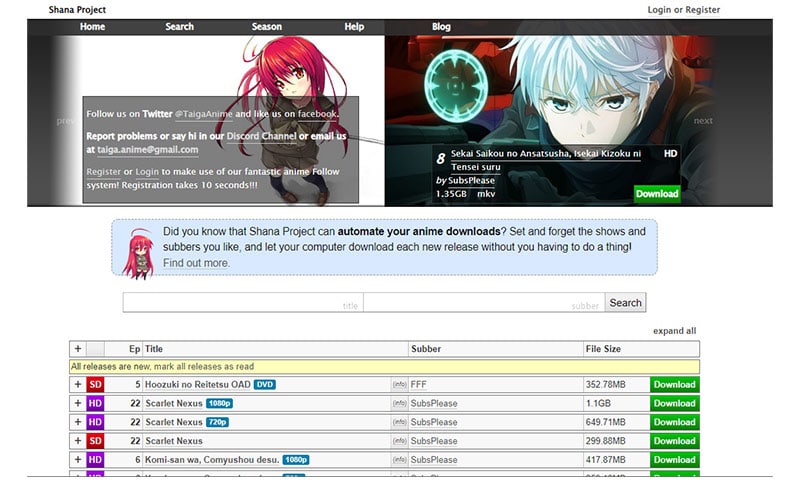
Task: Expand the Scarlet Nexus 299.88MB row
Action: click(x=78, y=441)
